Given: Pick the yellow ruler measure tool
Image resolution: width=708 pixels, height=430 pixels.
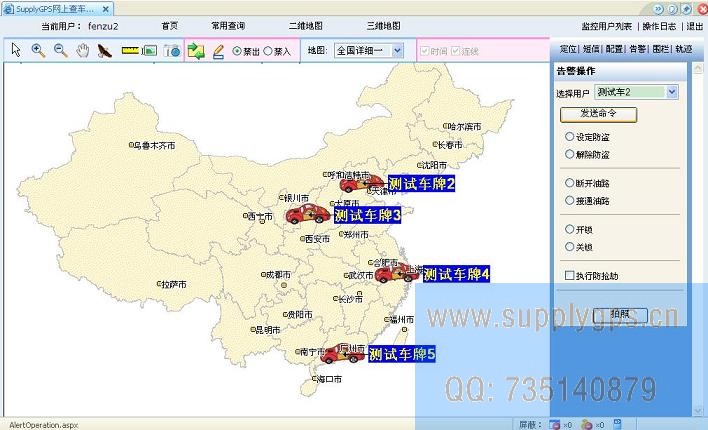Looking at the screenshot, I should tap(129, 49).
